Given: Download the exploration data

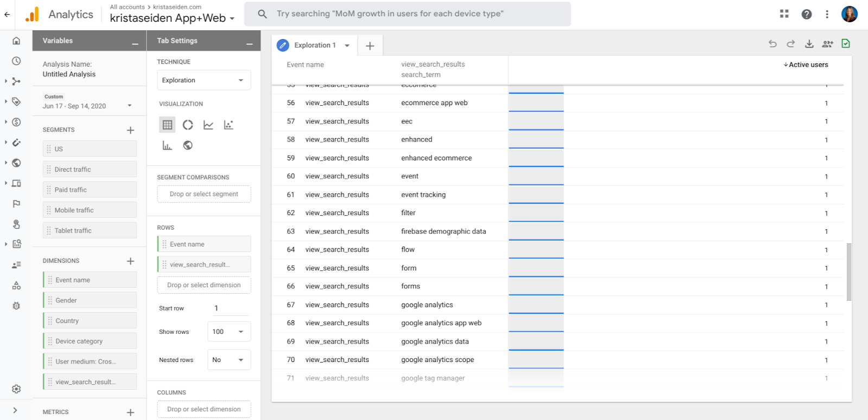Looking at the screenshot, I should (x=809, y=44).
